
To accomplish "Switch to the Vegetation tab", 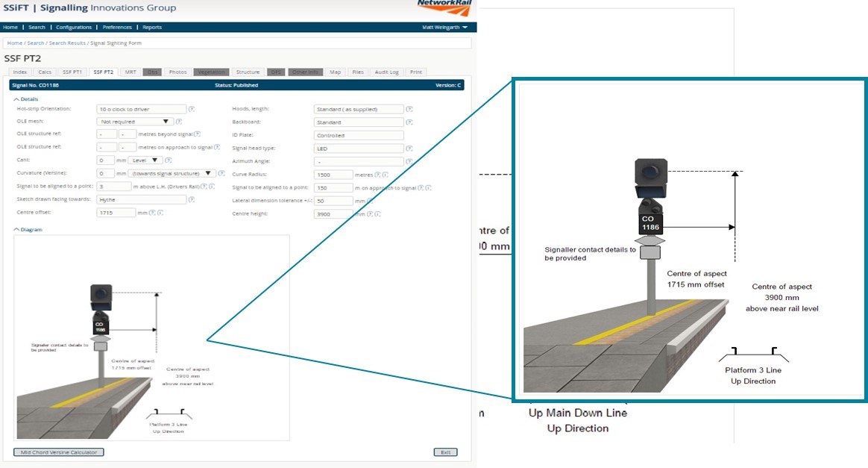I will coord(212,72).
